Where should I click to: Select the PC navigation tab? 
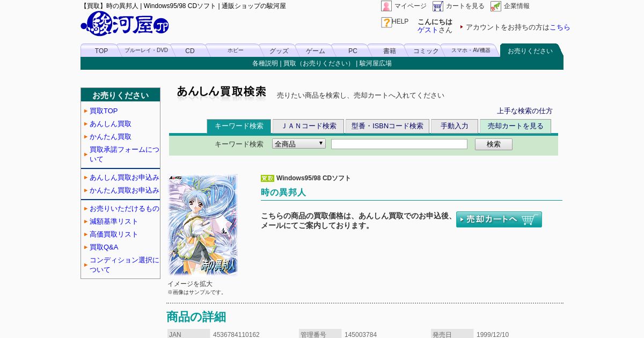[353, 51]
